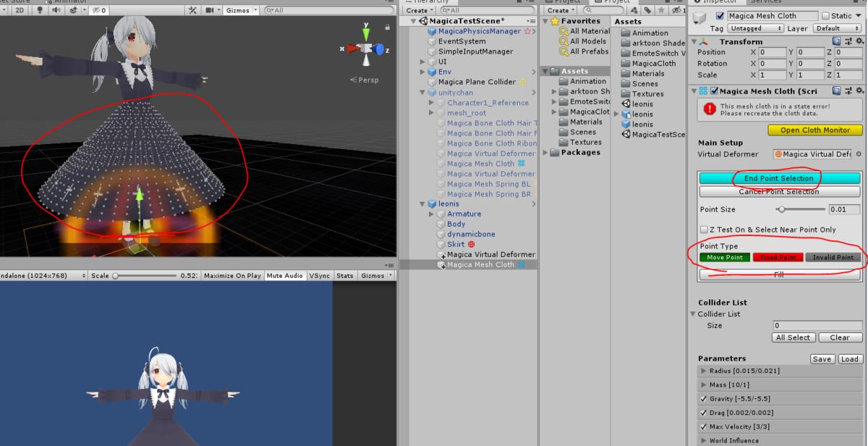
Task: Open the Tag dropdown set to Untagged
Action: pos(755,28)
